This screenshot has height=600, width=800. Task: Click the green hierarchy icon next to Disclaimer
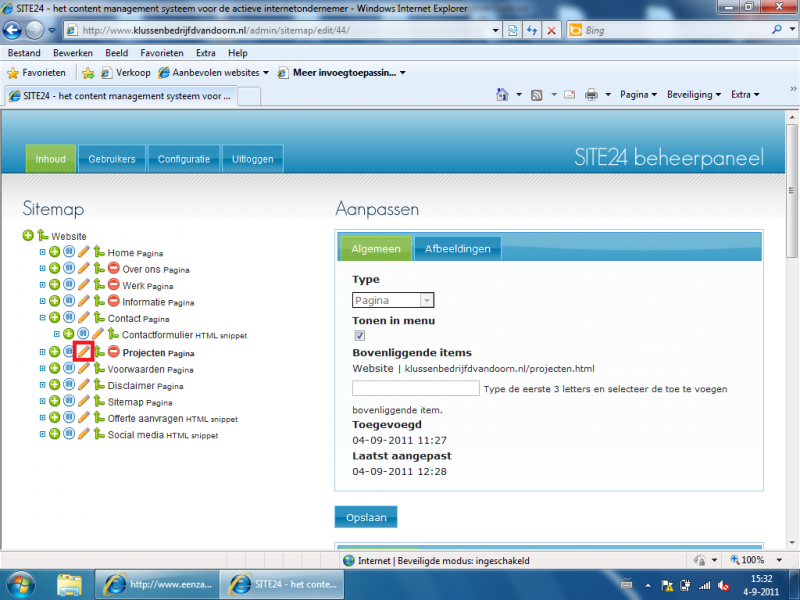coord(99,385)
